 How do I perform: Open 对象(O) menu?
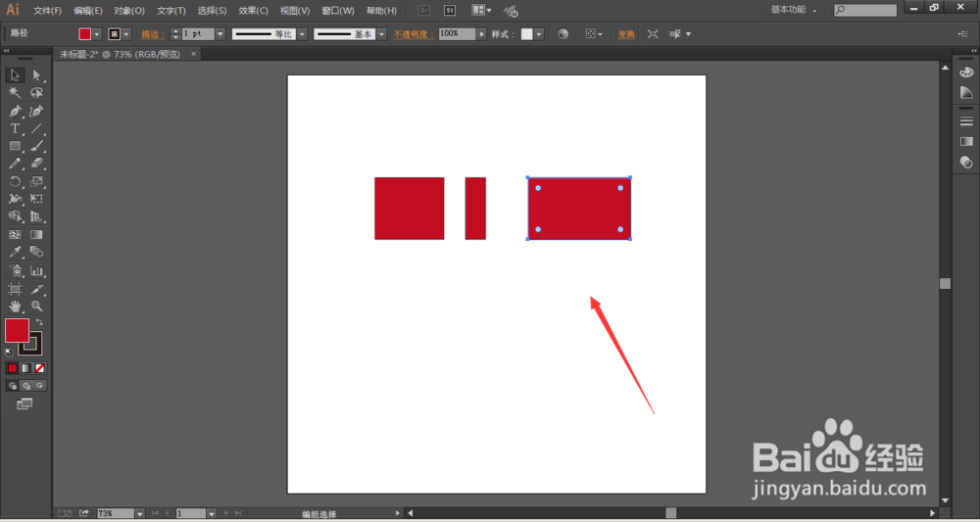128,11
